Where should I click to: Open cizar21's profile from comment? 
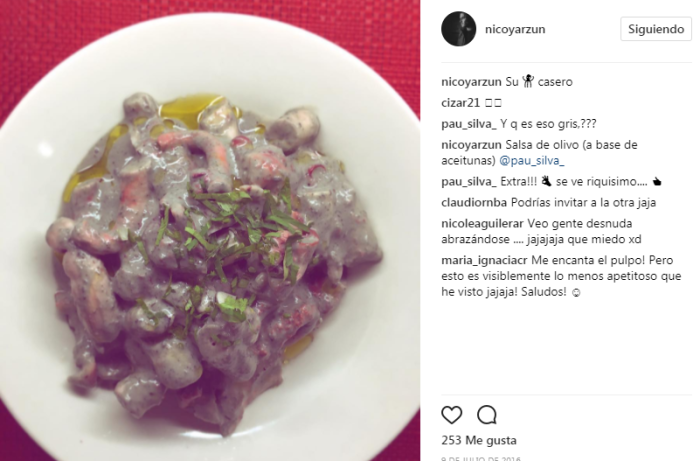point(460,103)
